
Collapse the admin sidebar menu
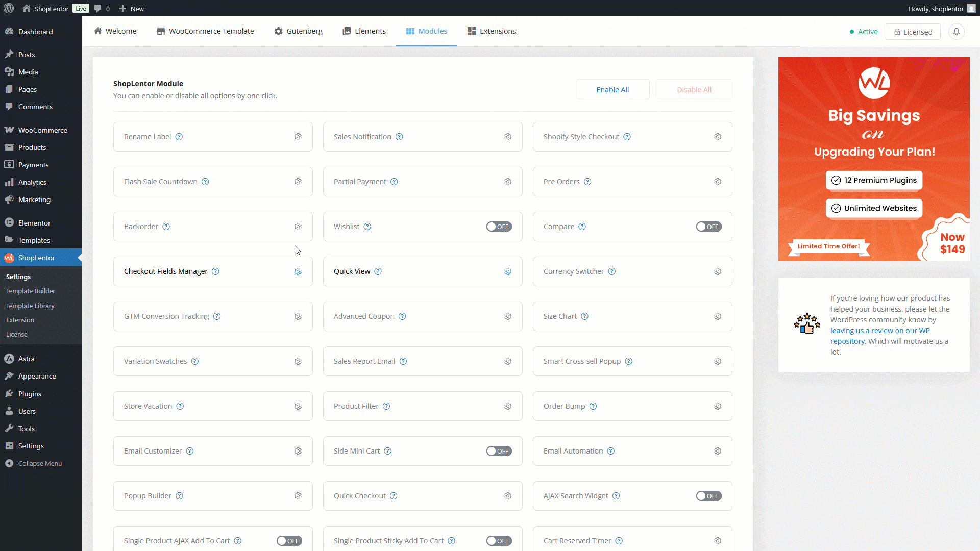(x=40, y=463)
